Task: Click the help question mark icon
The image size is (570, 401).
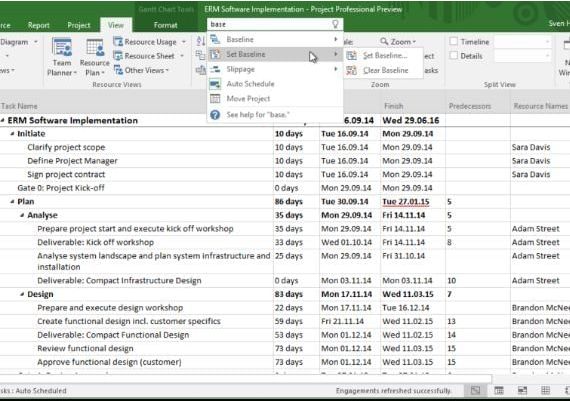Action: (215, 115)
